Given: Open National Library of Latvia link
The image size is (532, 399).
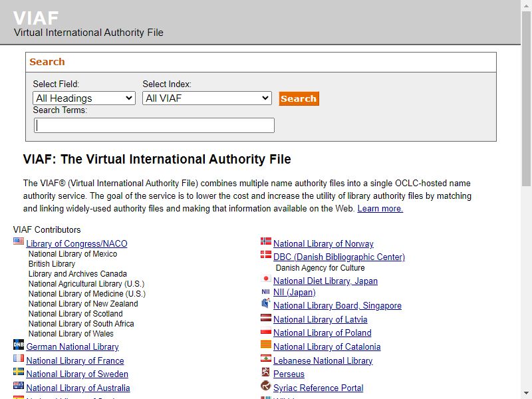Looking at the screenshot, I should click(321, 319).
